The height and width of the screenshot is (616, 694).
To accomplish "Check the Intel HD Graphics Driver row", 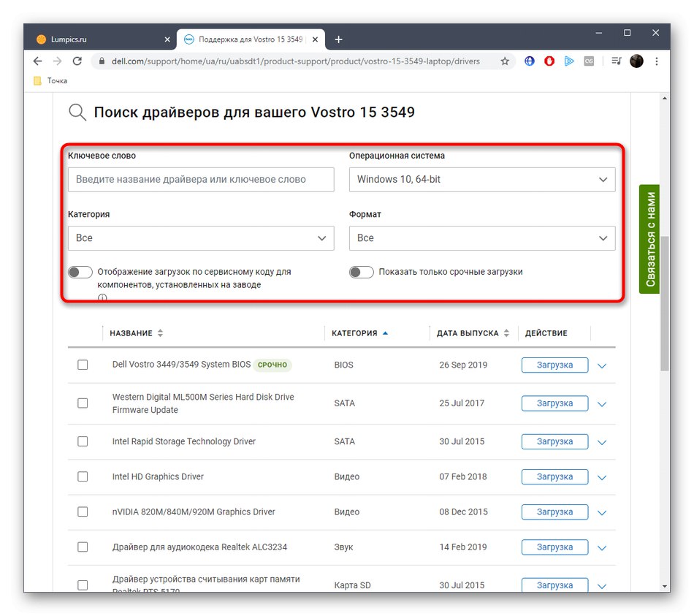I will pyautogui.click(x=83, y=476).
